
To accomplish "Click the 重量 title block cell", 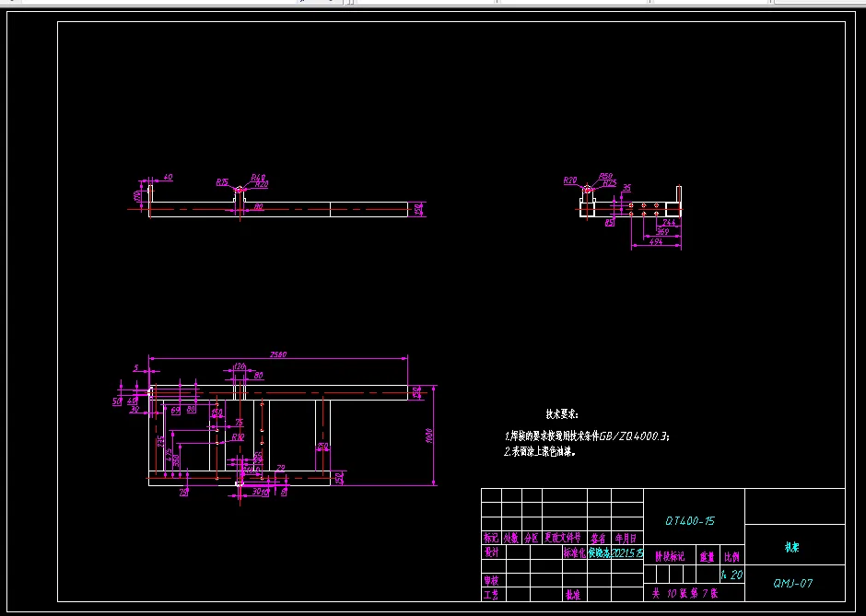I will click(707, 557).
